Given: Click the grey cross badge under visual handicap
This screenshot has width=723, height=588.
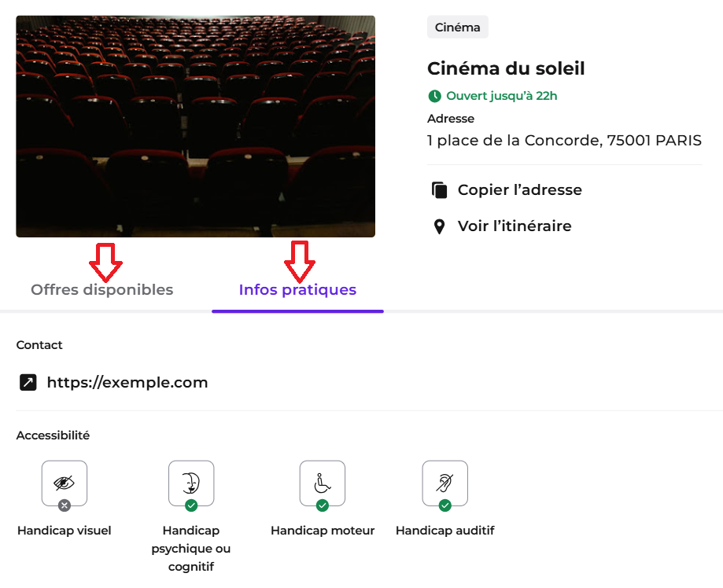Looking at the screenshot, I should click(x=65, y=505).
